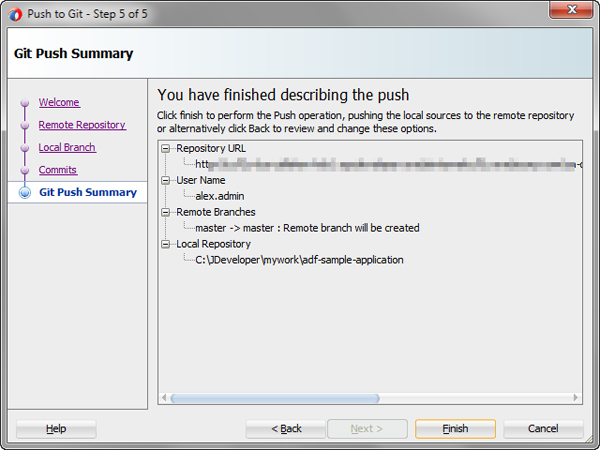Image resolution: width=600 pixels, height=450 pixels.
Task: Click the right arrow of the horizontal scrollbar
Action: [575, 398]
